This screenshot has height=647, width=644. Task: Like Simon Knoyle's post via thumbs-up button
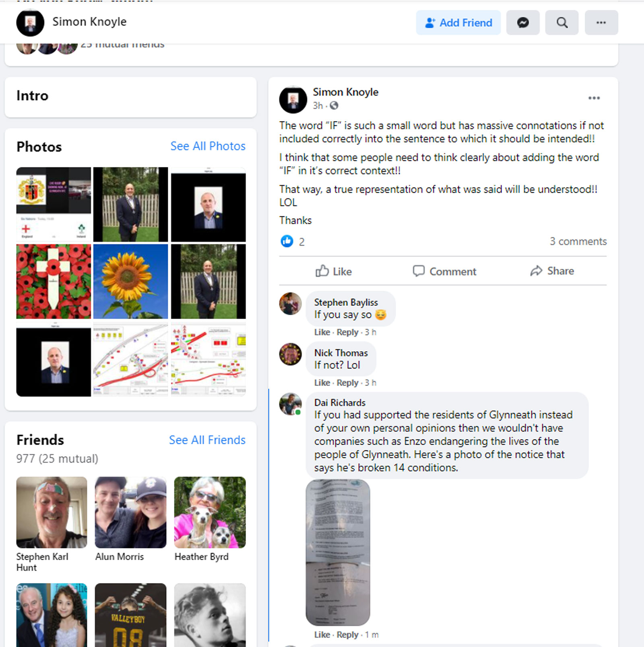334,271
